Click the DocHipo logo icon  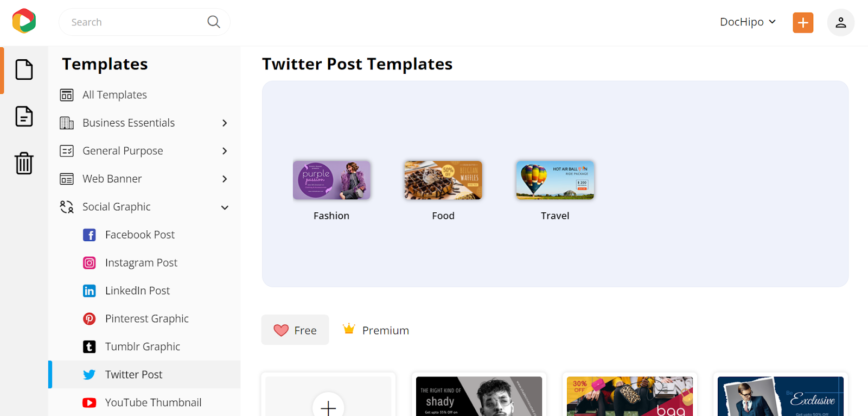[24, 21]
